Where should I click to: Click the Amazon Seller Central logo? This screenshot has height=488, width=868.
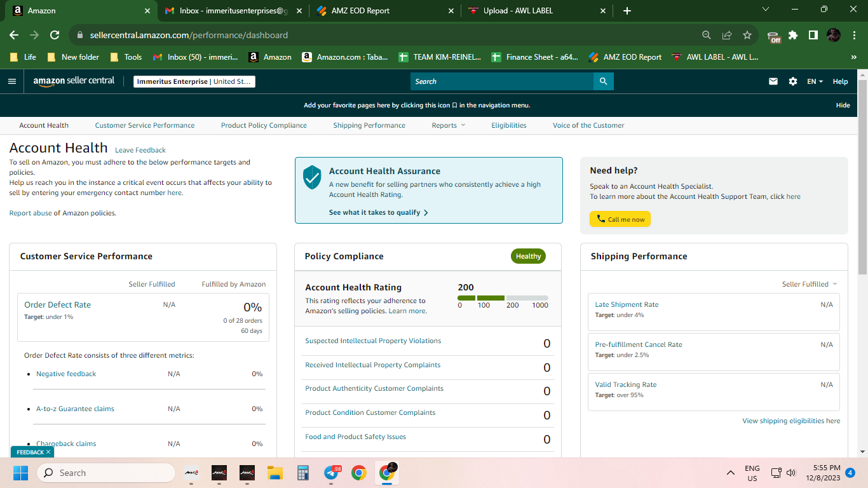point(74,81)
